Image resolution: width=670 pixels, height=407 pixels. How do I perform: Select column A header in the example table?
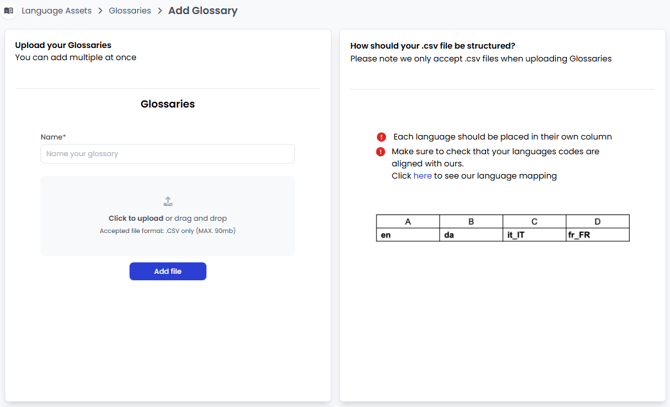[x=408, y=222]
